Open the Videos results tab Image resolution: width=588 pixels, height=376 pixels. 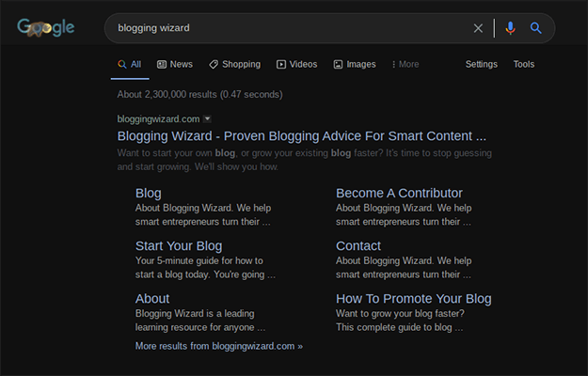(x=296, y=64)
